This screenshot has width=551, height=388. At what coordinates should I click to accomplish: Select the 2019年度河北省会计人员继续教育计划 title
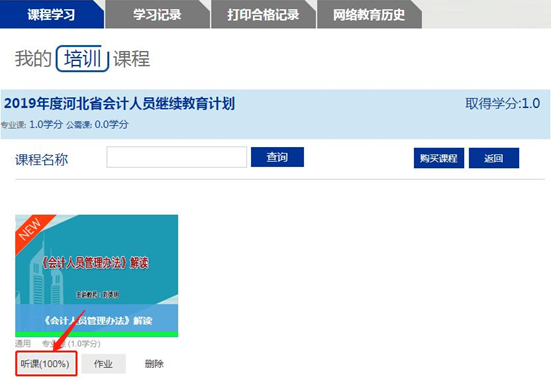point(119,104)
